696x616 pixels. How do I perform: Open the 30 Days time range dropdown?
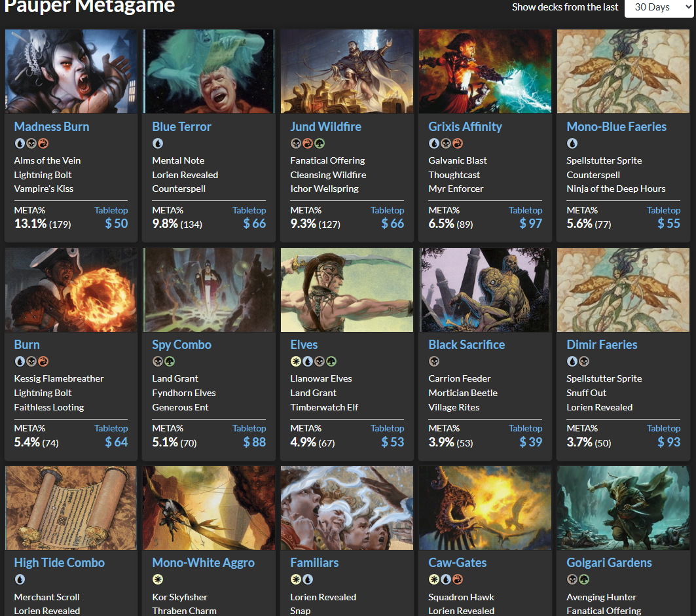point(659,8)
